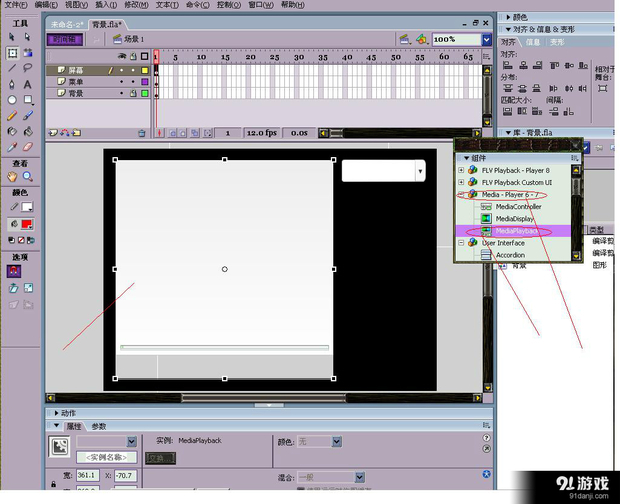Open the 文件(F) menu
620x504 pixels.
16,5
